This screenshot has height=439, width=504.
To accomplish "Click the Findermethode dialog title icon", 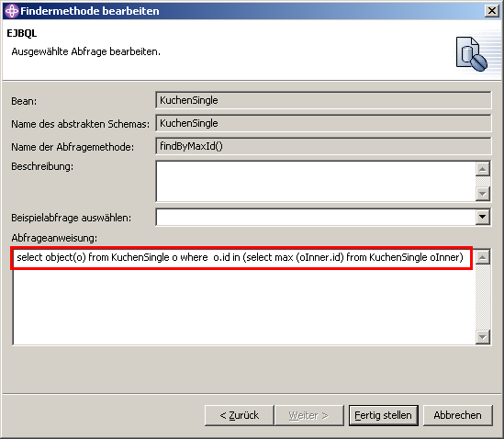I will pos(12,11).
